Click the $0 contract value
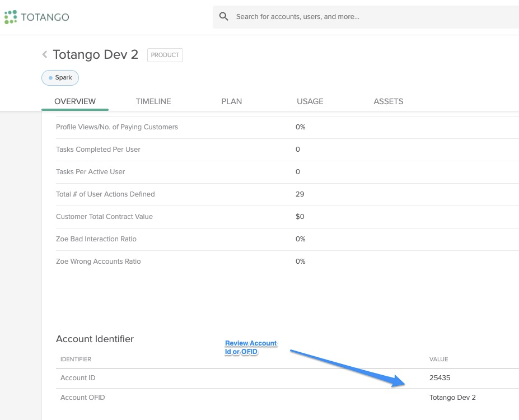Viewport: 519px width, 420px height. click(x=300, y=217)
